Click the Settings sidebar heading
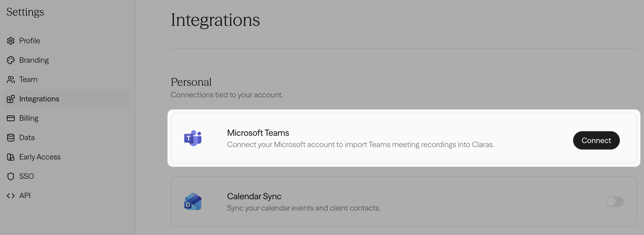644x235 pixels. [x=25, y=12]
